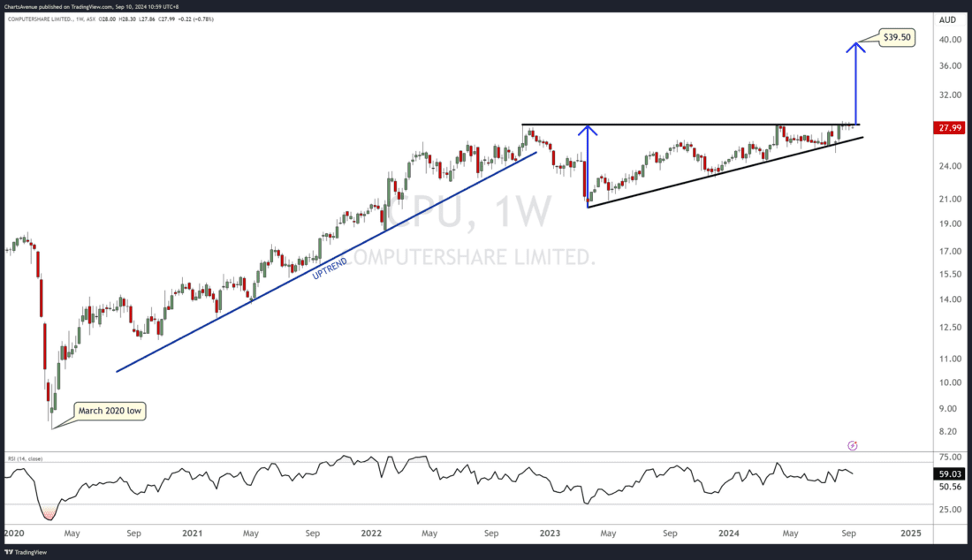This screenshot has width=972, height=560.
Task: Select the $39.50 price target callout
Action: point(897,37)
